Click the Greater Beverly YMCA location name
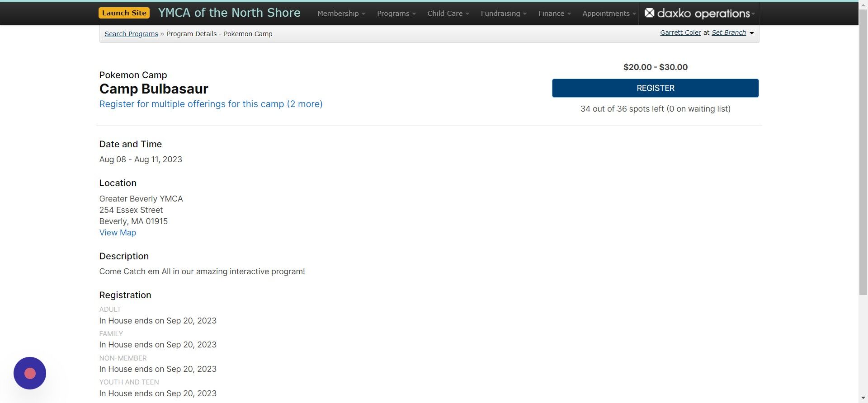The width and height of the screenshot is (868, 403). [141, 199]
